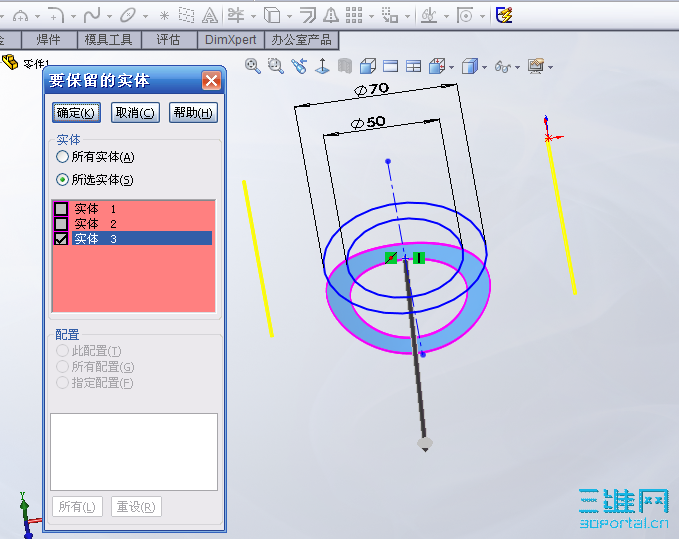Click the Normal To view icon

[322, 66]
